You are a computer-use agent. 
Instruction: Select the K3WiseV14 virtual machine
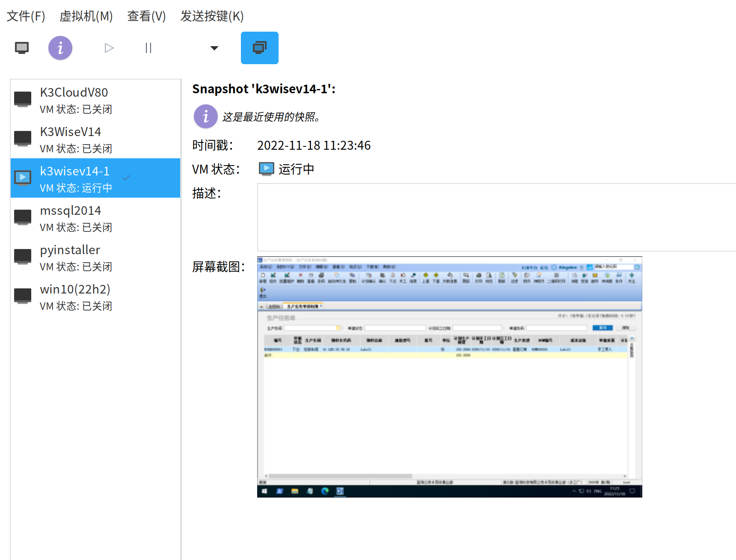[71, 139]
